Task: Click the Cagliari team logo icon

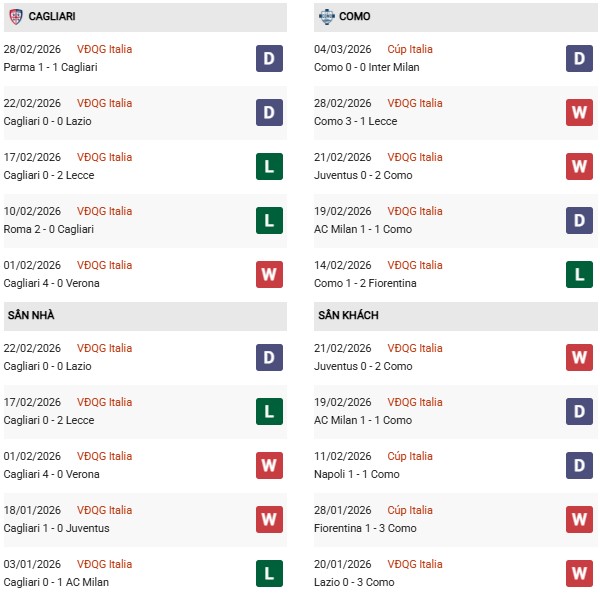Action: pyautogui.click(x=15, y=16)
